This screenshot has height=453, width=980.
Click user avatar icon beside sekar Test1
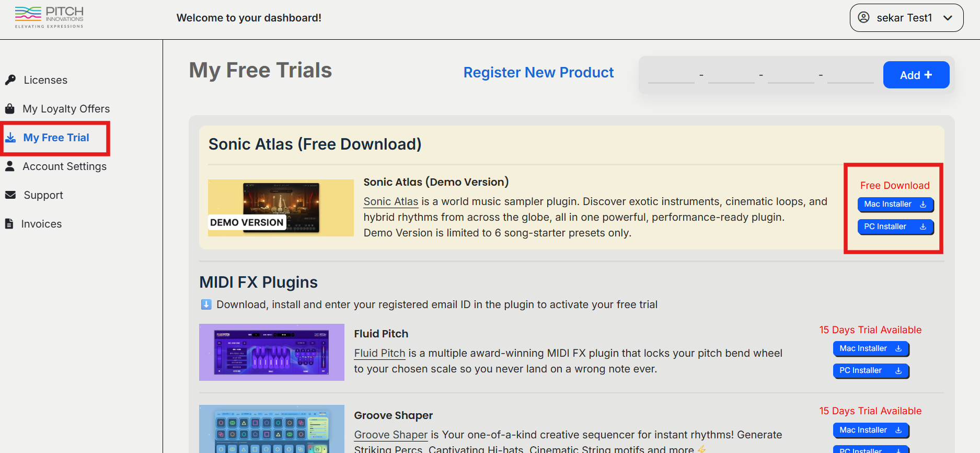tap(864, 18)
